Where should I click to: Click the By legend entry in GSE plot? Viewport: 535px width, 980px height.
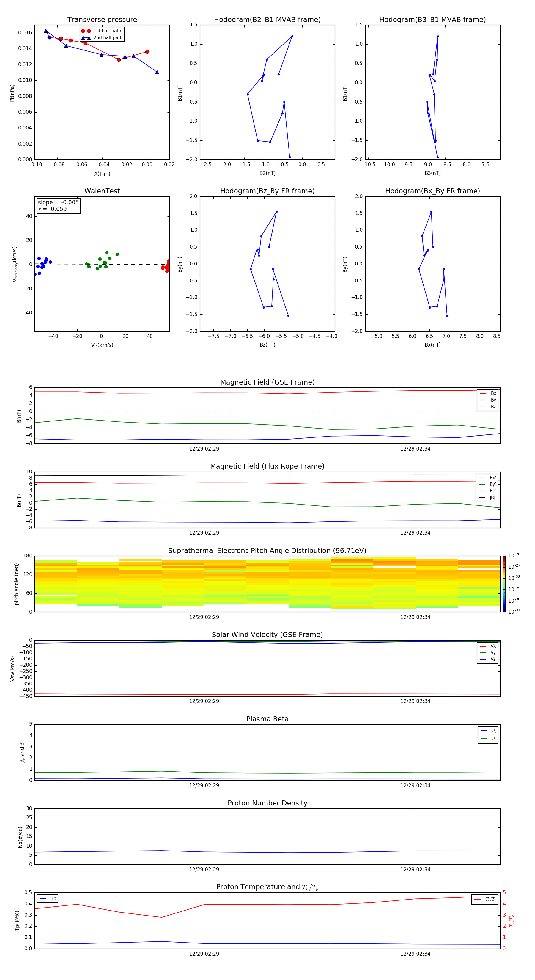pos(488,400)
